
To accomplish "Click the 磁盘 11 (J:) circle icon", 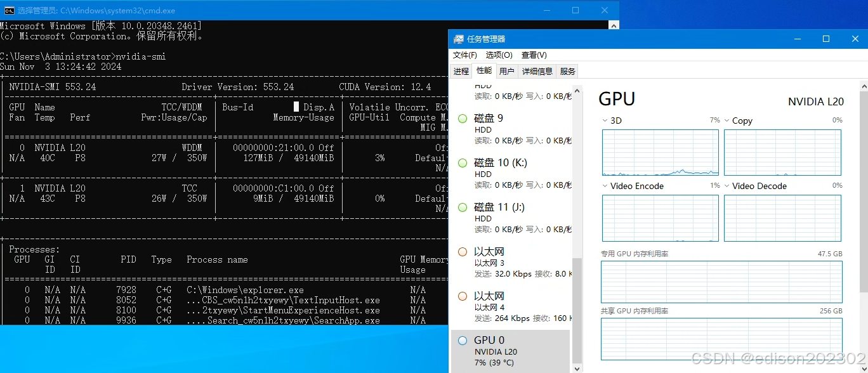I will 463,207.
